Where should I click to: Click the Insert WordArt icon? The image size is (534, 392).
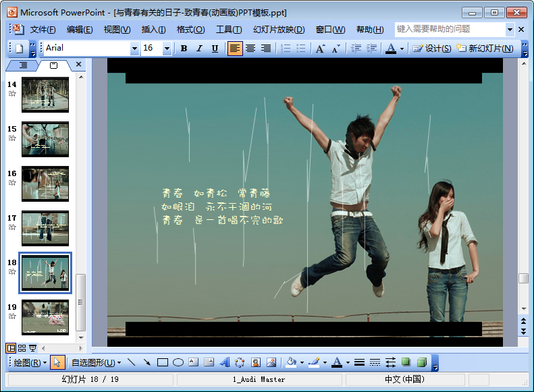(x=225, y=362)
